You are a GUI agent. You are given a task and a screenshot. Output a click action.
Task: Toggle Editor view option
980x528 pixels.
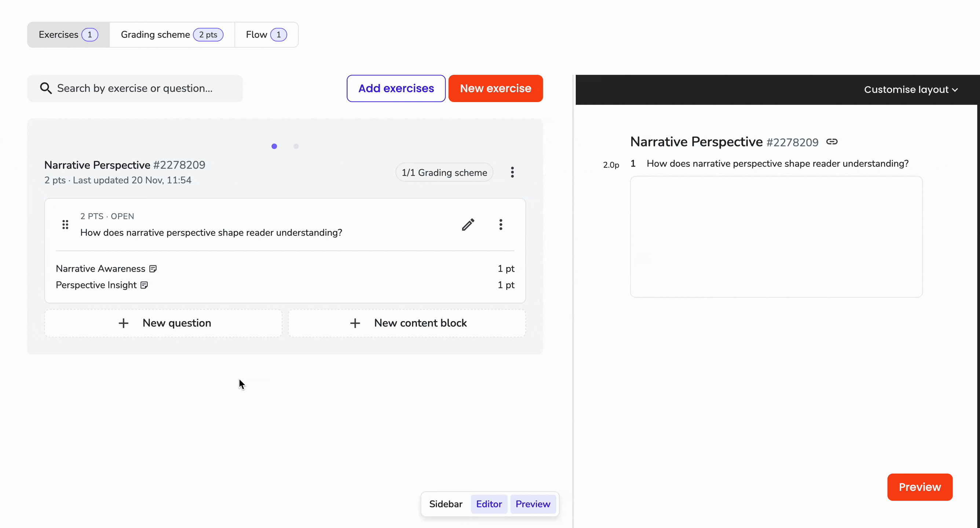(x=489, y=504)
